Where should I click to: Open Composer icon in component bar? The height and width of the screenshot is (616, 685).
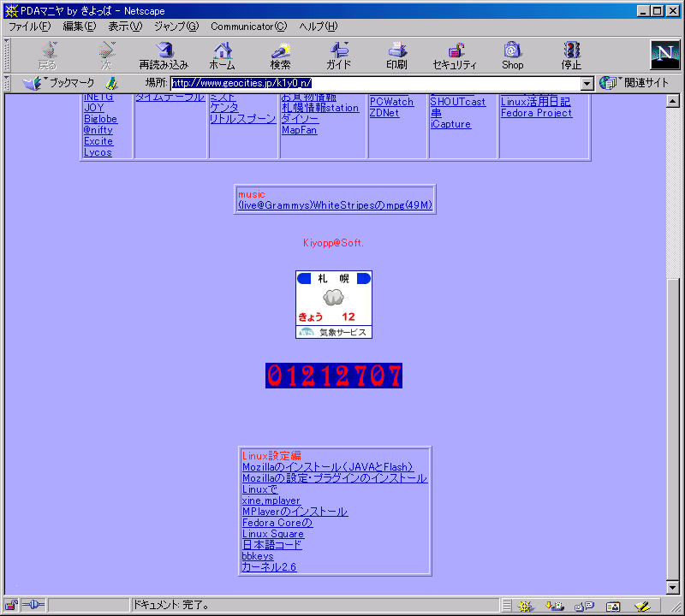[x=642, y=606]
